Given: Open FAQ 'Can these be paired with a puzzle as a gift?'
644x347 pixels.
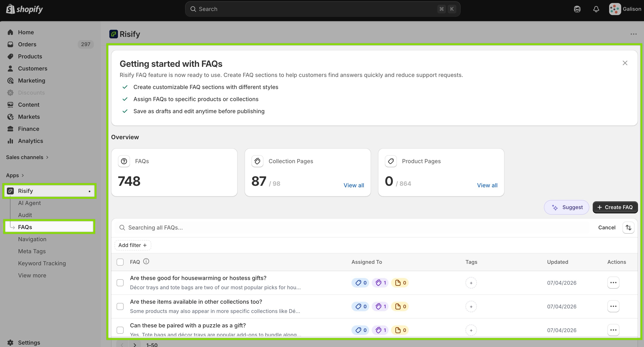Looking at the screenshot, I should 188,325.
